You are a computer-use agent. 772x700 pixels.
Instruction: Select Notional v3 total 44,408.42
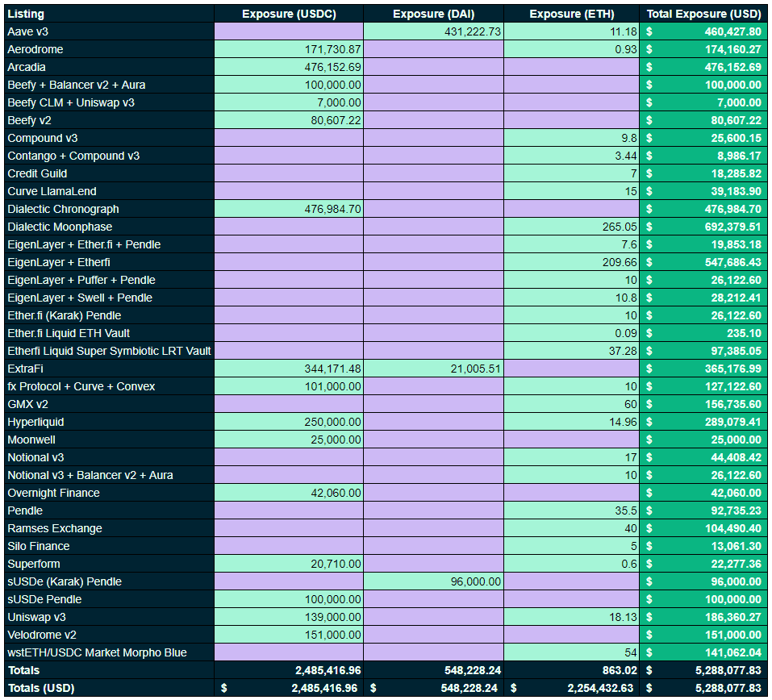(703, 456)
